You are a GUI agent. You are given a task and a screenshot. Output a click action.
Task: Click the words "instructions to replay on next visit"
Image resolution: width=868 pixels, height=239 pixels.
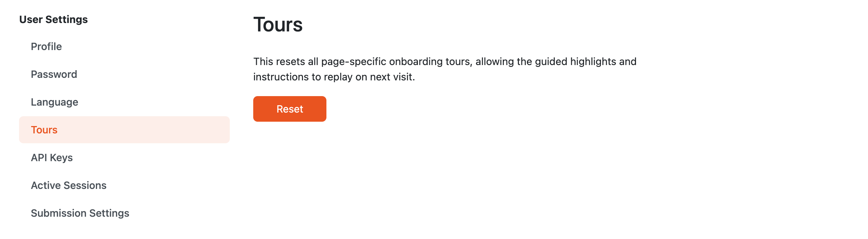[333, 77]
